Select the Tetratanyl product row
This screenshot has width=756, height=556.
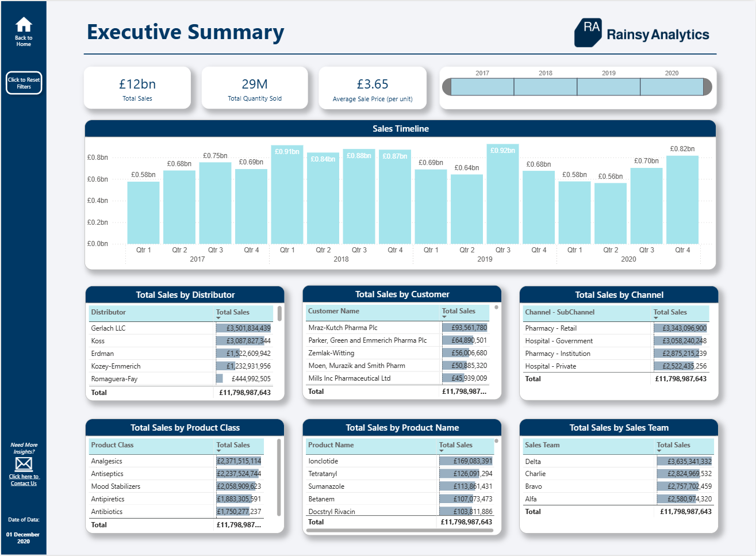click(400, 474)
